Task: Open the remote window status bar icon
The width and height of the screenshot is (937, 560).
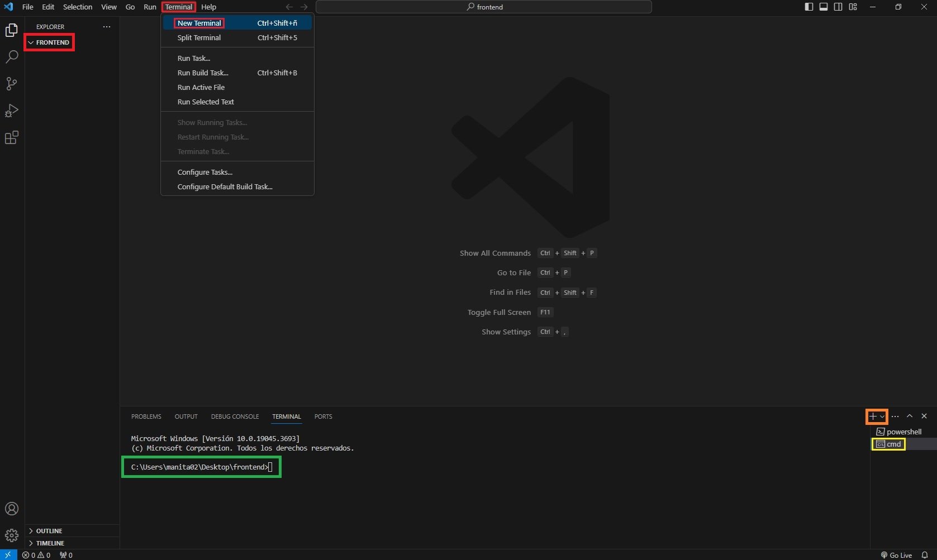Action: [x=8, y=555]
